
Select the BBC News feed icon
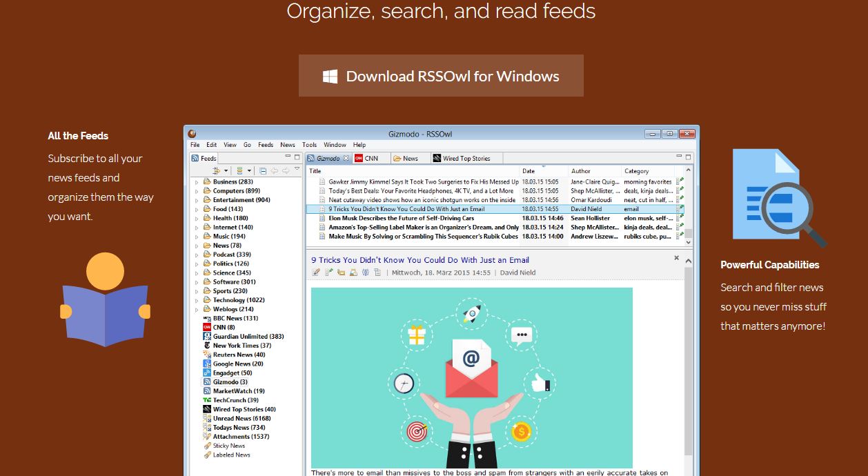(207, 319)
